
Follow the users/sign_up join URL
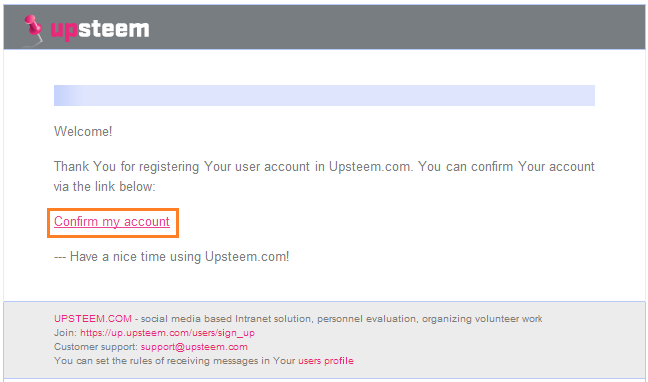pyautogui.click(x=167, y=333)
